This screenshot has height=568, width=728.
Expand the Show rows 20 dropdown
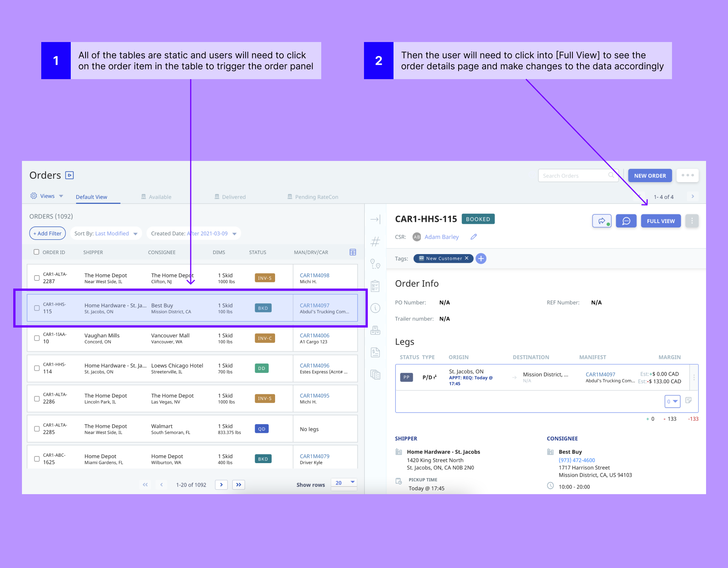click(344, 483)
